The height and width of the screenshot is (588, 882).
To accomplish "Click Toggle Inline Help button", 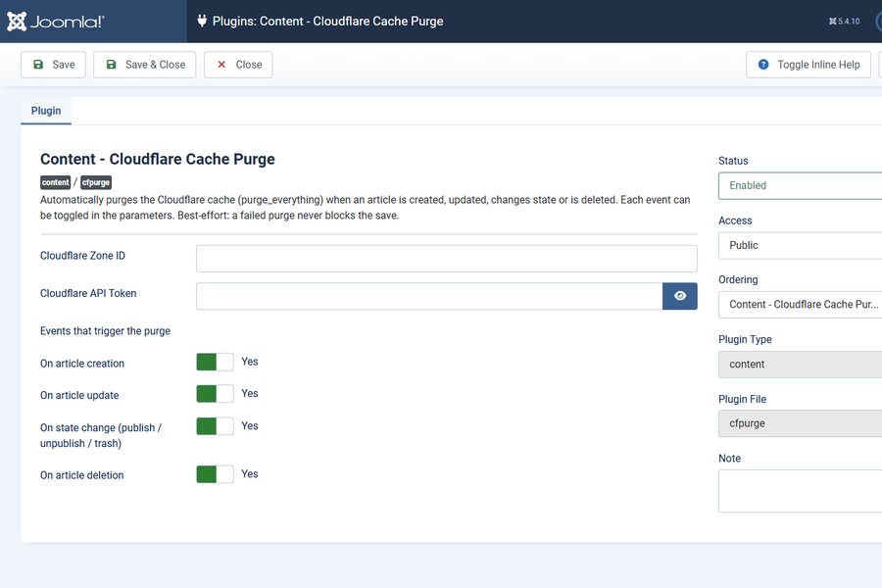I will (x=808, y=65).
